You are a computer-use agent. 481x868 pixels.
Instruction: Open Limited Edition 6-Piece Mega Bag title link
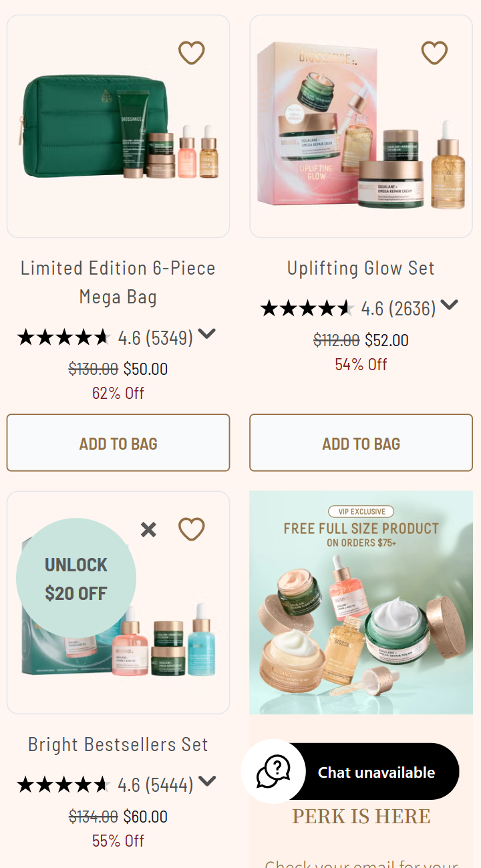click(118, 281)
